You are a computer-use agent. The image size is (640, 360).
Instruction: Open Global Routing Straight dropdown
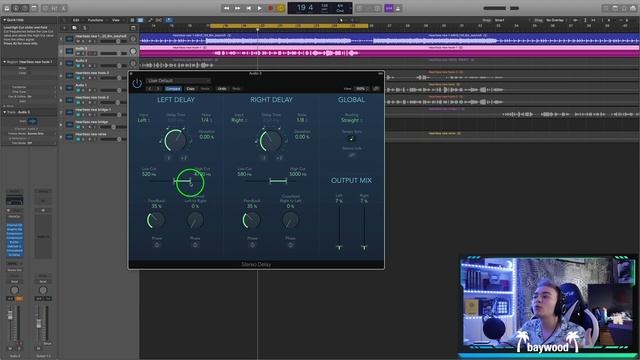(351, 120)
